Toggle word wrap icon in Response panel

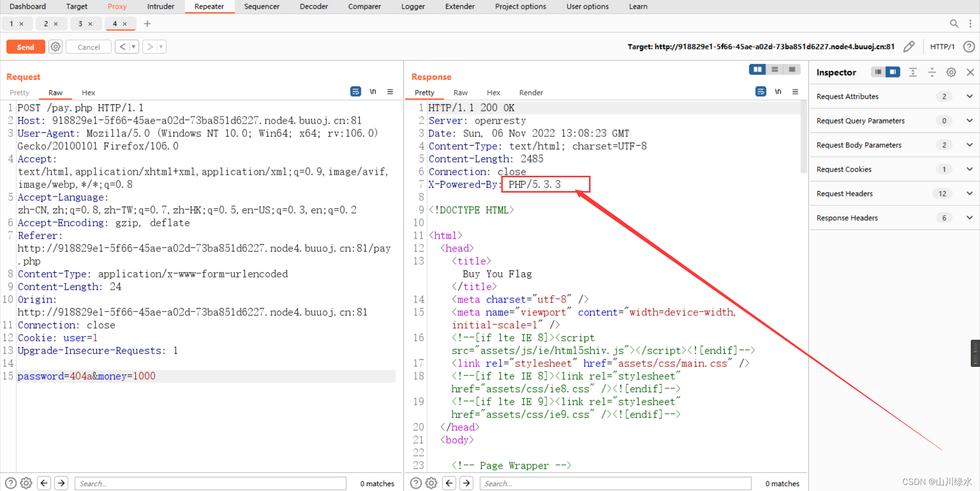click(761, 92)
